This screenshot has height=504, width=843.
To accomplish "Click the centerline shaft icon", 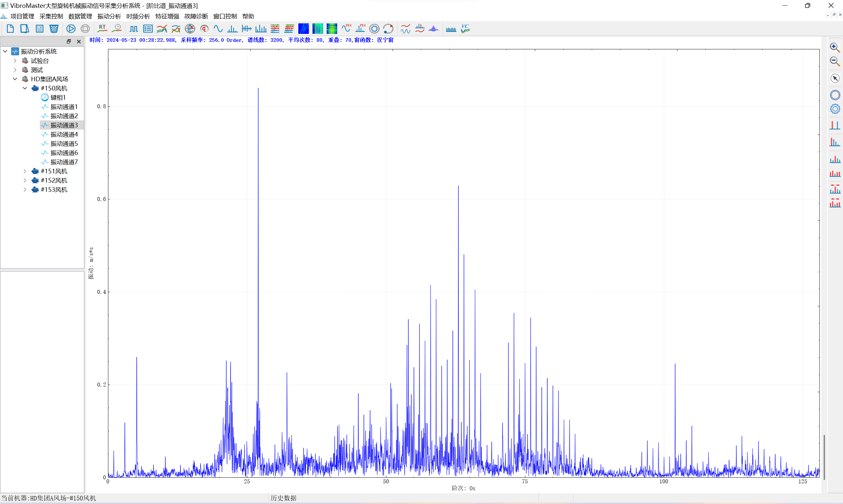I will (204, 29).
